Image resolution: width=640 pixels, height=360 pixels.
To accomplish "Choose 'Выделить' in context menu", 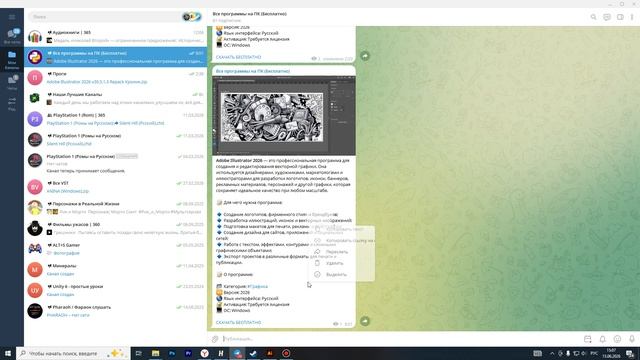I will pos(342,275).
